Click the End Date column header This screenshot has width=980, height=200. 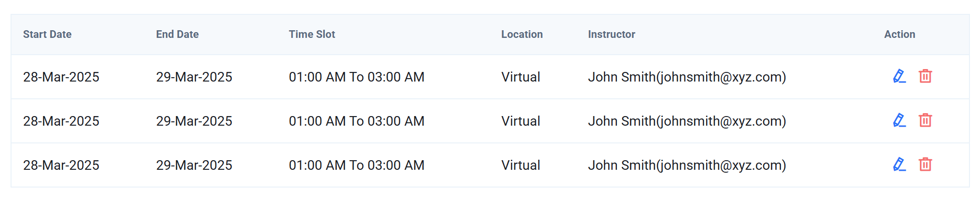pos(177,35)
